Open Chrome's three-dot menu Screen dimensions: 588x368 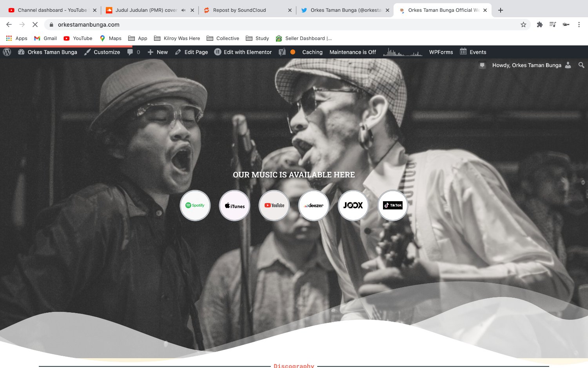579,24
